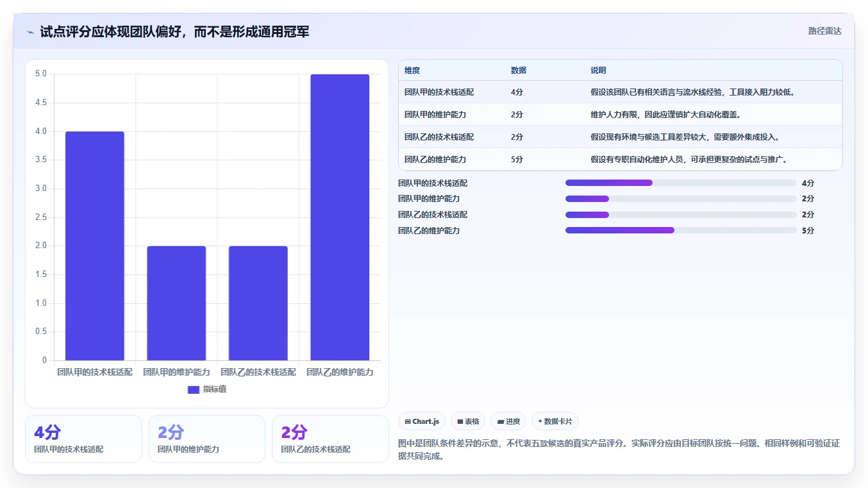Click the 4分 value beside the first progress bar
The image size is (868, 488).
coord(808,183)
